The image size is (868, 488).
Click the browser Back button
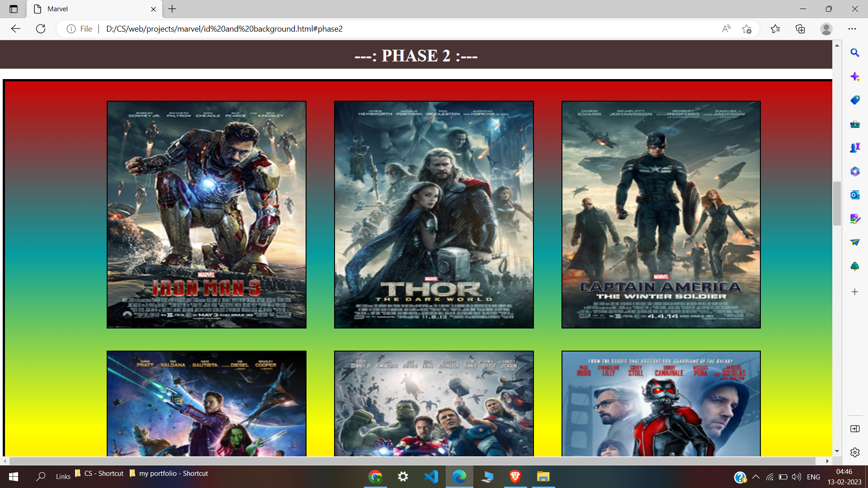(x=16, y=28)
